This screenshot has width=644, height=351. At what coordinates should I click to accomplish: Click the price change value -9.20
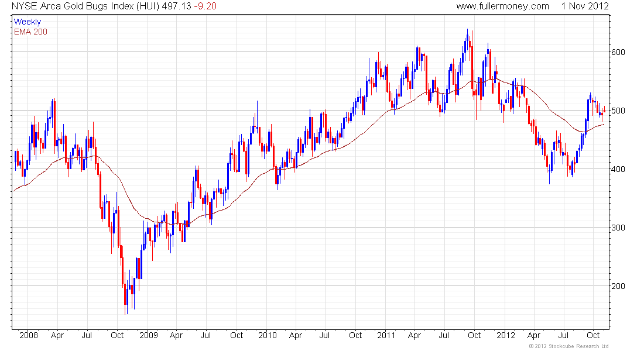point(205,6)
